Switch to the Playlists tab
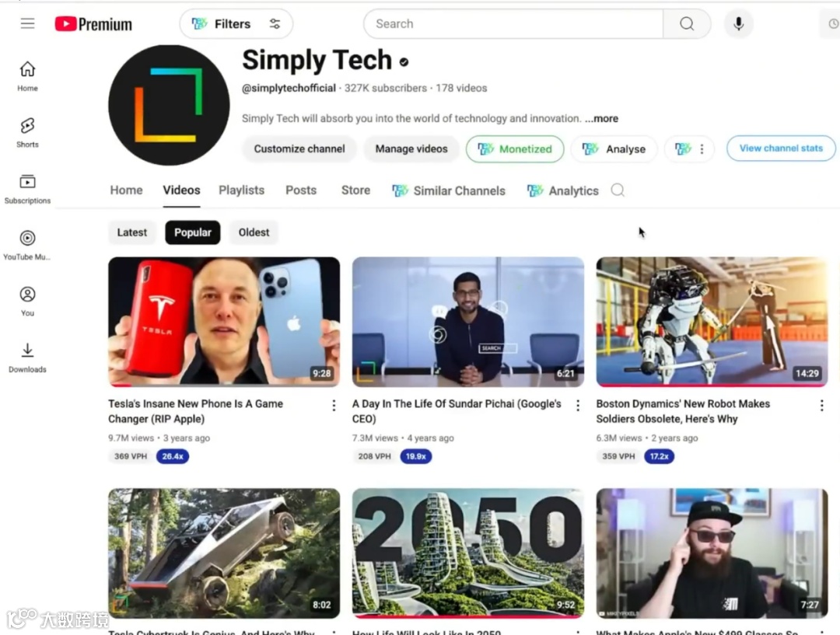The image size is (840, 635). point(242,190)
